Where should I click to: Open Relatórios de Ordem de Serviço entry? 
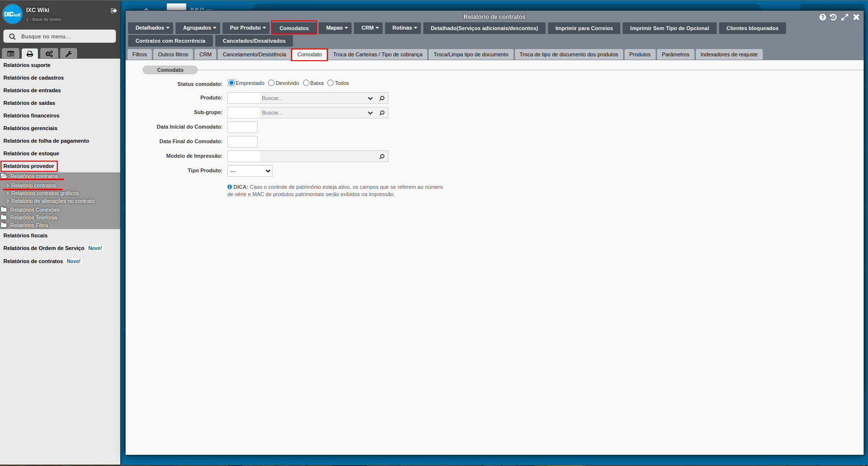(x=44, y=248)
